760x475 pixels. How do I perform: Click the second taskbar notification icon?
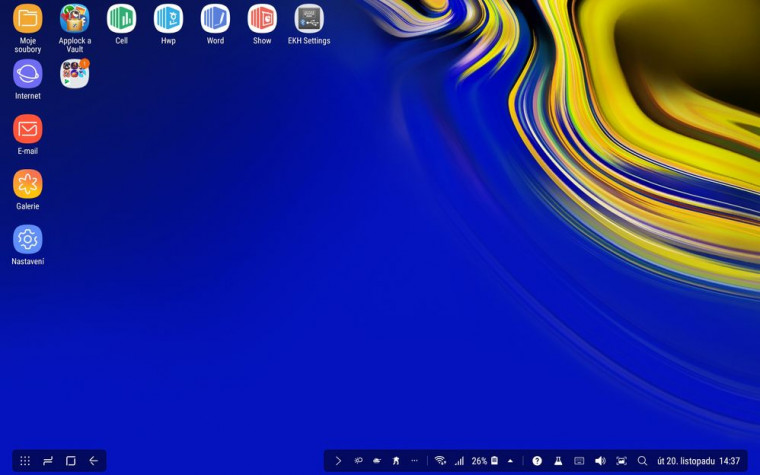(377, 461)
